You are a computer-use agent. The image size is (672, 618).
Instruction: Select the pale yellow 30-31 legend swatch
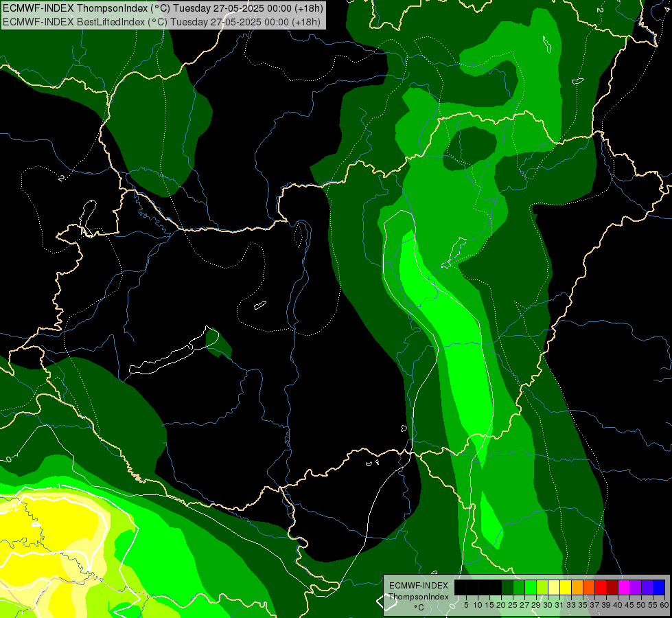[x=554, y=587]
